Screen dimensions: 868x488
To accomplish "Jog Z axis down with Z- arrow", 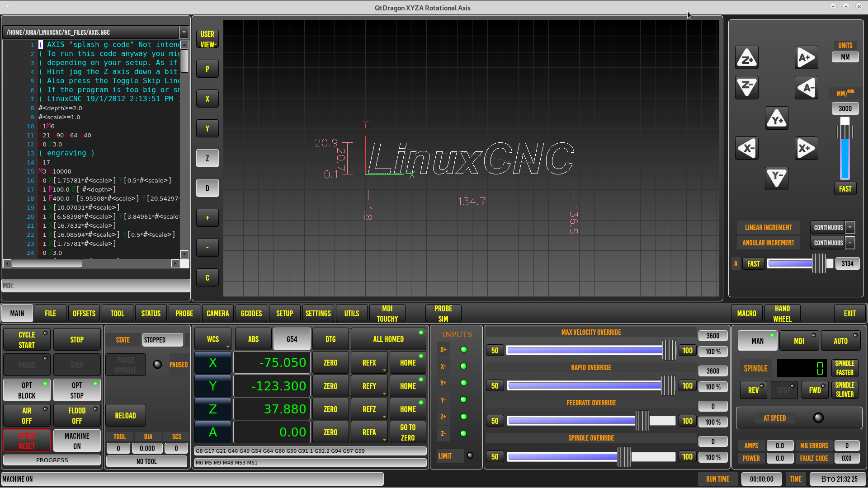I will pyautogui.click(x=747, y=88).
